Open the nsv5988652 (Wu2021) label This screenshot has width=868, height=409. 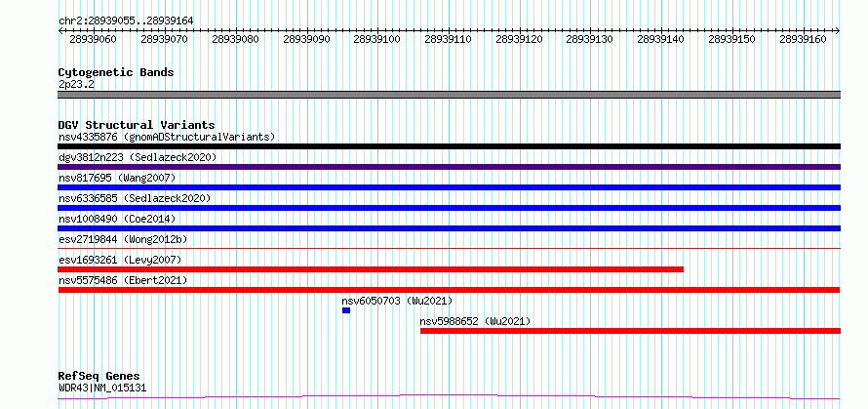point(476,321)
